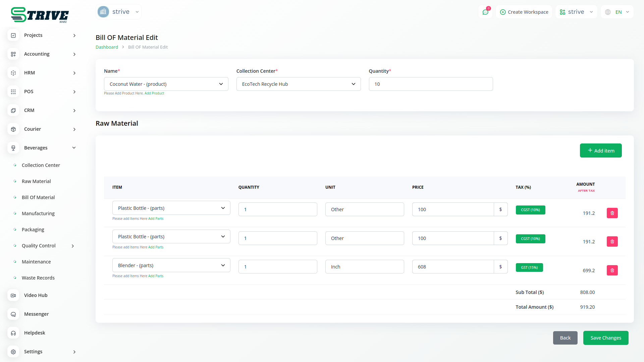The height and width of the screenshot is (362, 644).
Task: Open the Collection Center dropdown
Action: pyautogui.click(x=298, y=84)
